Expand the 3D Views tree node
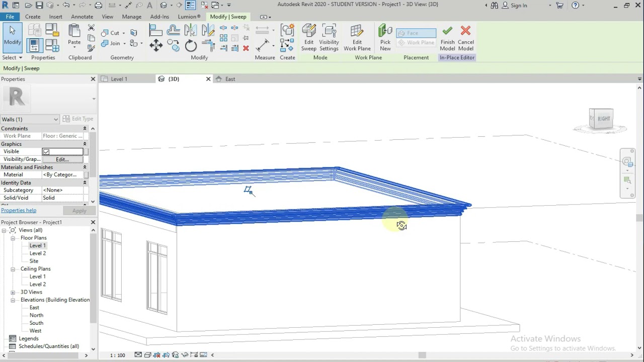 coord(13,292)
